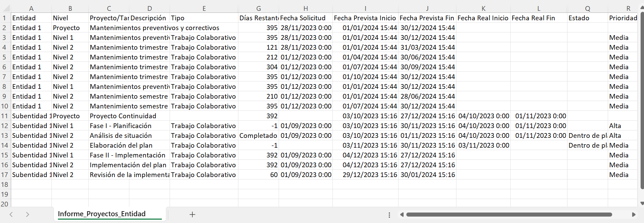Screen dimensions: 644x223
Task: Select column G by its header
Action: 258,8
